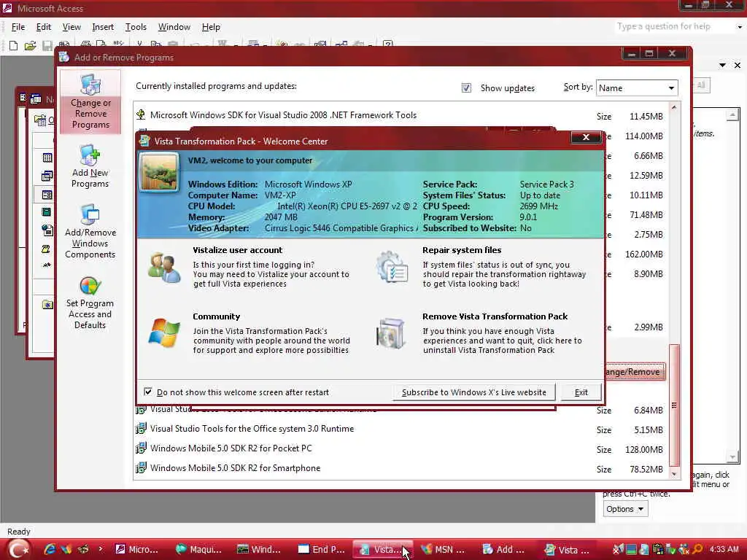The width and height of the screenshot is (747, 560).
Task: Toggle the Show updates checkbox
Action: coord(466,88)
